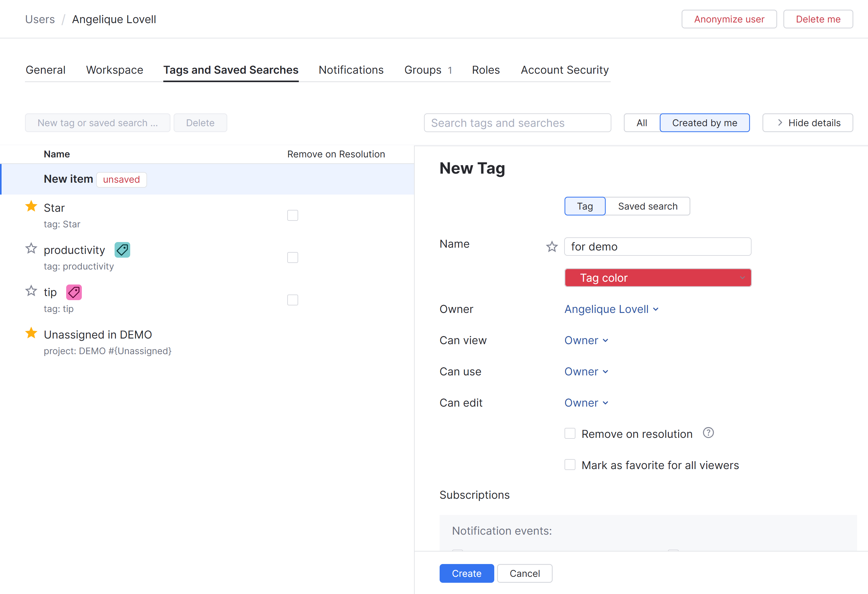Tick Remove on Resolution for Star row
This screenshot has width=868, height=594.
[x=293, y=215]
